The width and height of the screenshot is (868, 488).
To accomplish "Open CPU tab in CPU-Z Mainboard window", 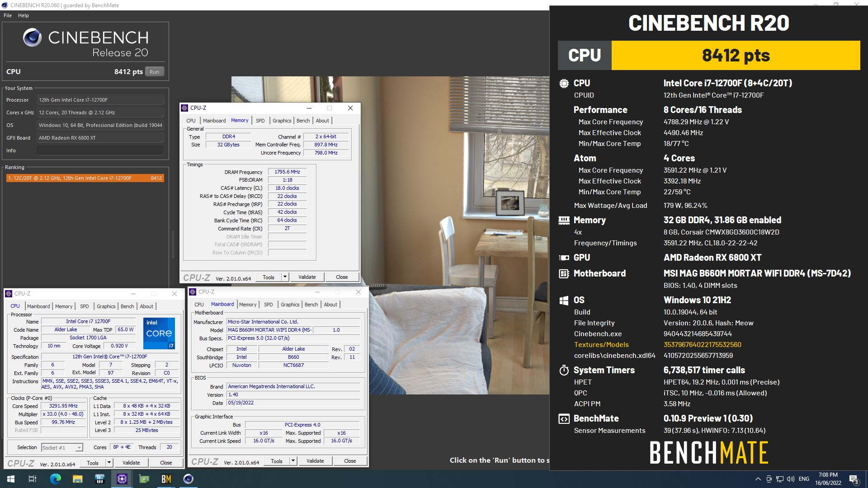I will coord(199,305).
